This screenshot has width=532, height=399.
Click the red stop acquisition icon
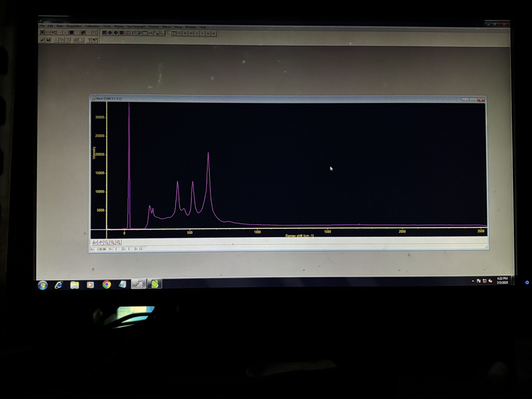(x=127, y=33)
